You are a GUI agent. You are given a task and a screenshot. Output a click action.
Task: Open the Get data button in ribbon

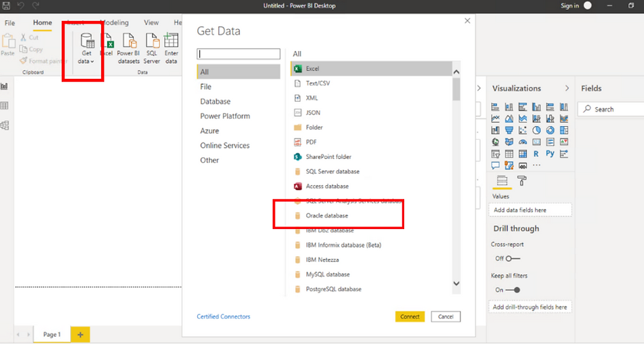pyautogui.click(x=87, y=49)
